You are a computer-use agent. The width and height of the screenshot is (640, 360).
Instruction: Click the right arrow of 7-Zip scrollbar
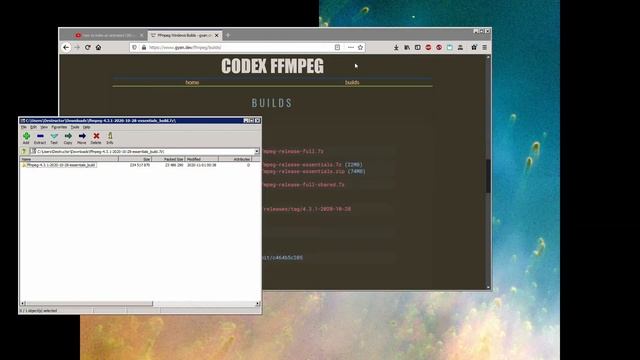point(258,304)
